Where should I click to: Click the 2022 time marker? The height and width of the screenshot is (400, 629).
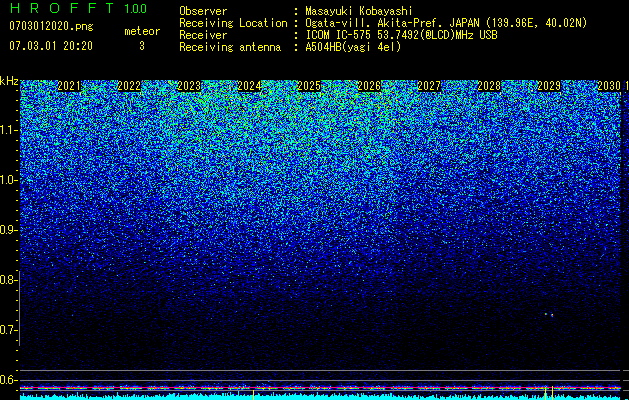129,86
